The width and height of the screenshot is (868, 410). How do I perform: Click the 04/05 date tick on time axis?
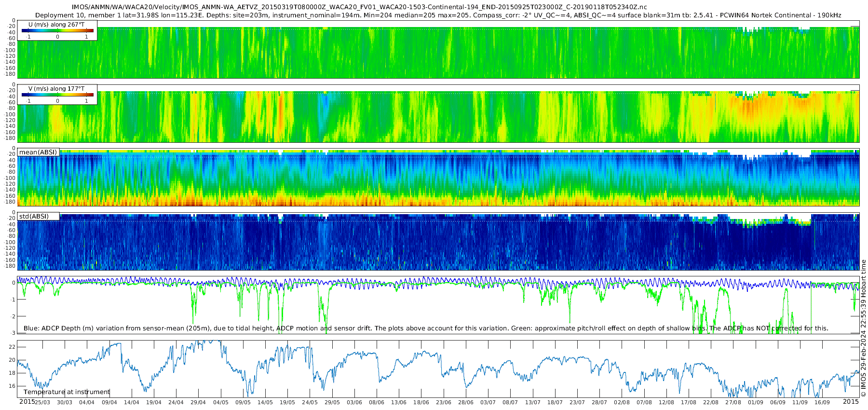[x=221, y=402]
